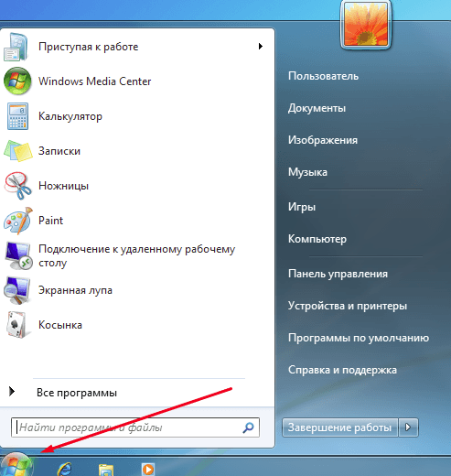Launch Windows Media Player from taskbar
This screenshot has height=476, width=451.
point(148,470)
